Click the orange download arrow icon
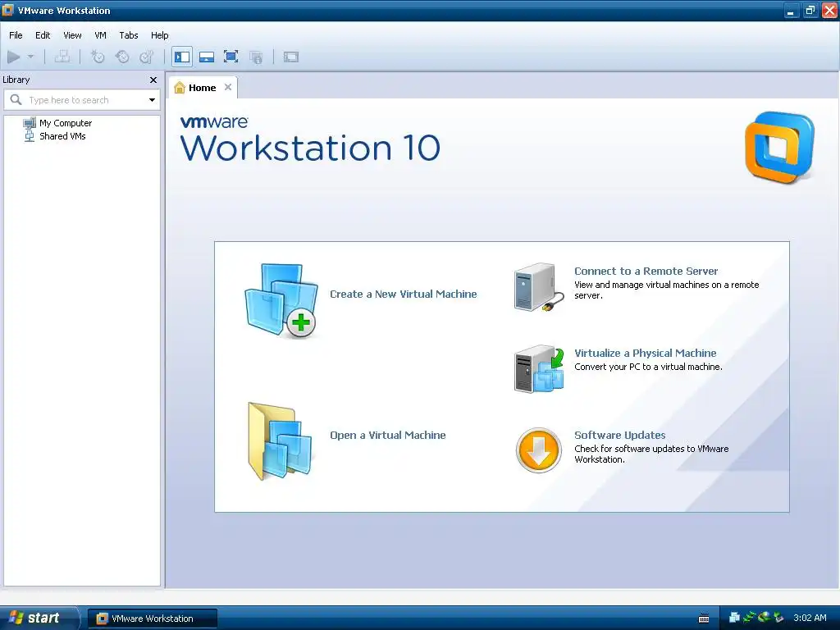Screen dimensions: 840x630 click(538, 450)
